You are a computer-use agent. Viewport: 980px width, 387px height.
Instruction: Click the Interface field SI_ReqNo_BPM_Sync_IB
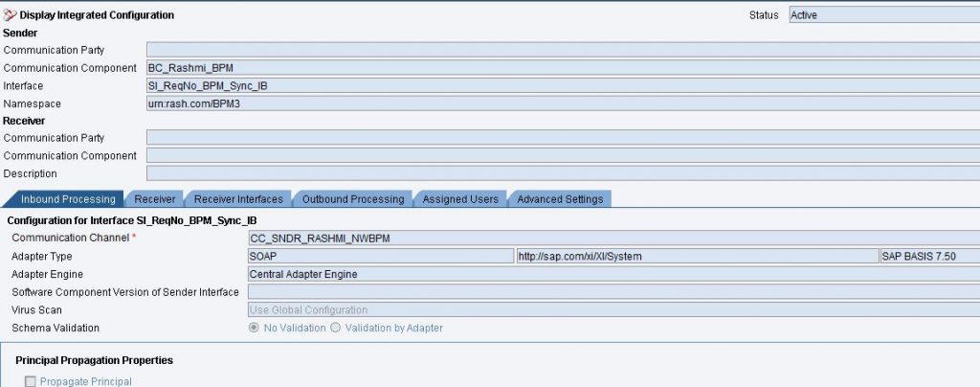(x=563, y=85)
